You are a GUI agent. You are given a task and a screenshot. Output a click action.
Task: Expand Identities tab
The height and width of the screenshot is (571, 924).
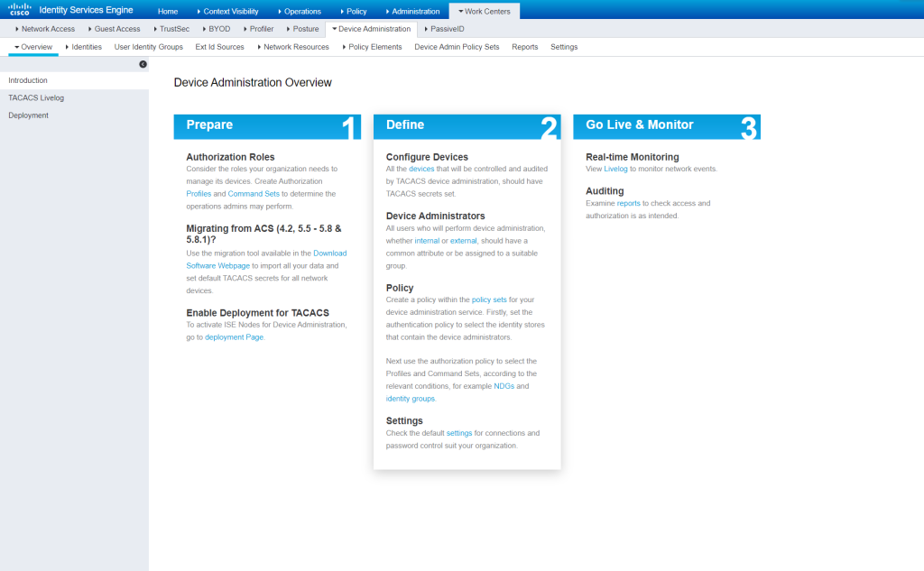84,47
